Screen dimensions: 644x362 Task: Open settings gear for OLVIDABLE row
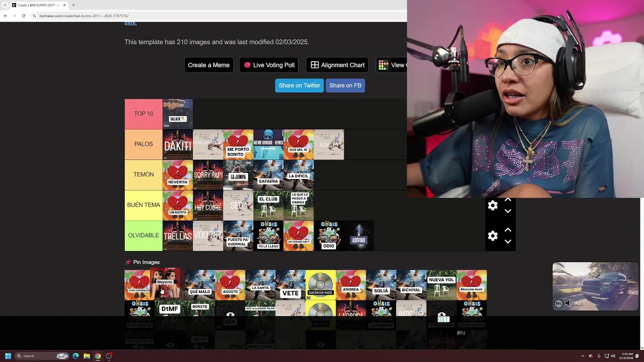click(493, 236)
